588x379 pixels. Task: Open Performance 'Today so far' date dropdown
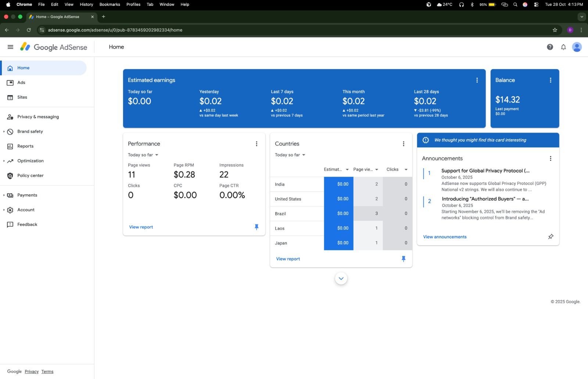tap(143, 155)
